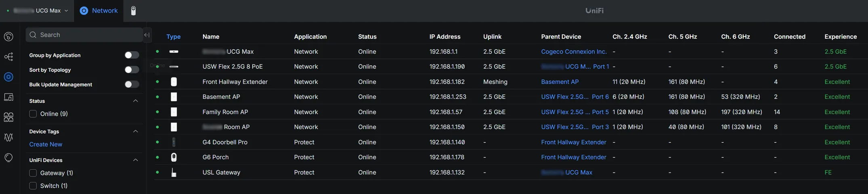Click the Search input field
This screenshot has height=194, width=868.
click(84, 35)
